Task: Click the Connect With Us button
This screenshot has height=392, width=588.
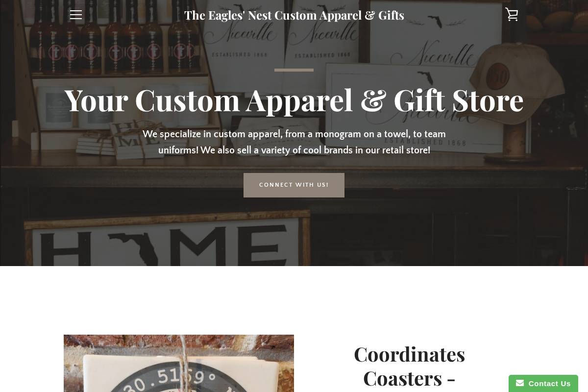Action: [x=294, y=185]
